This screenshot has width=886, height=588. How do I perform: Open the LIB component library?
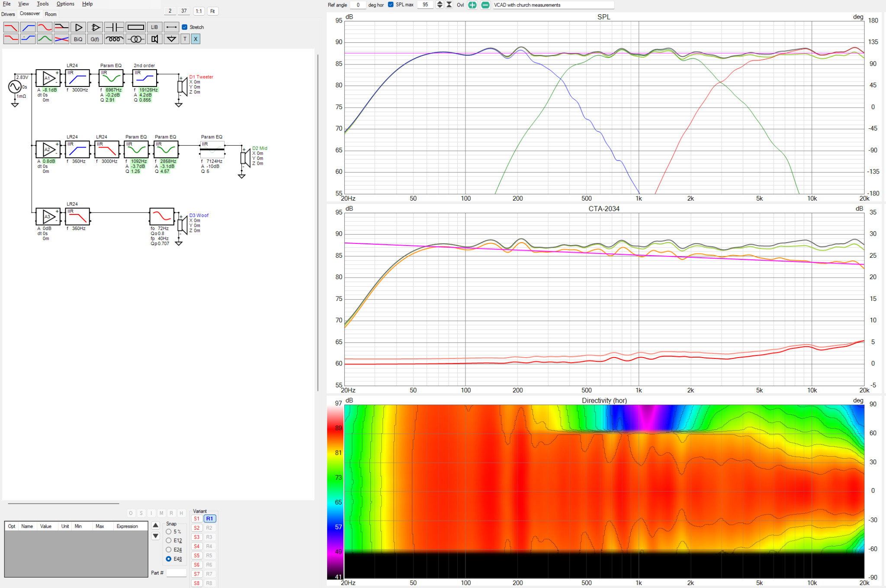coord(154,27)
